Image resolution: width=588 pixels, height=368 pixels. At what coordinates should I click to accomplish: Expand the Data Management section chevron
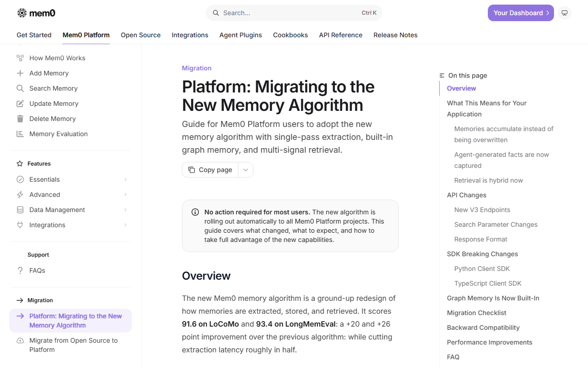click(x=125, y=210)
